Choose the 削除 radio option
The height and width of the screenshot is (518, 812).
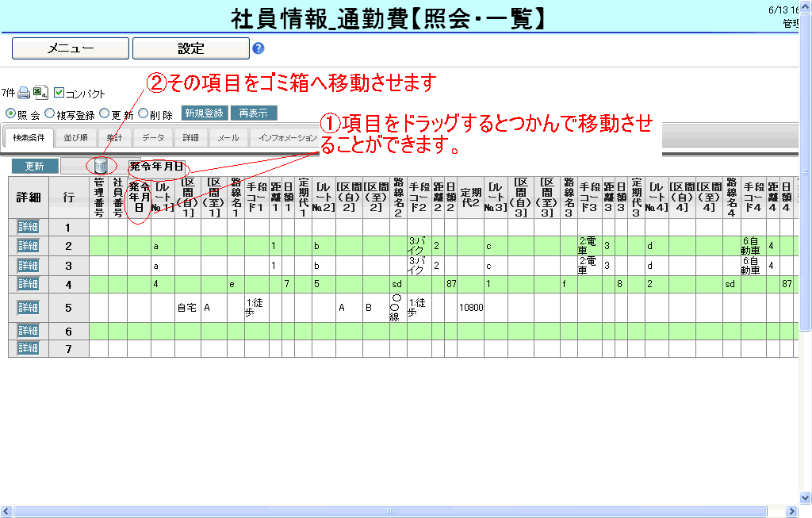144,113
